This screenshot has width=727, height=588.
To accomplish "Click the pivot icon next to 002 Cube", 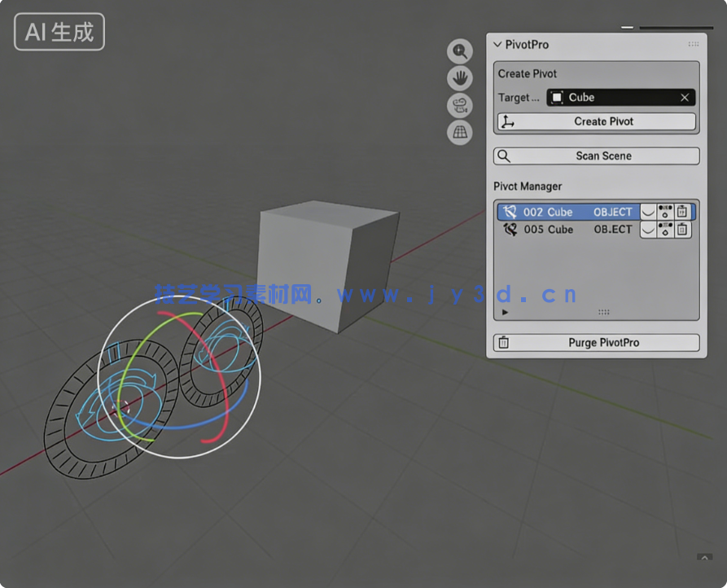I will pos(510,211).
